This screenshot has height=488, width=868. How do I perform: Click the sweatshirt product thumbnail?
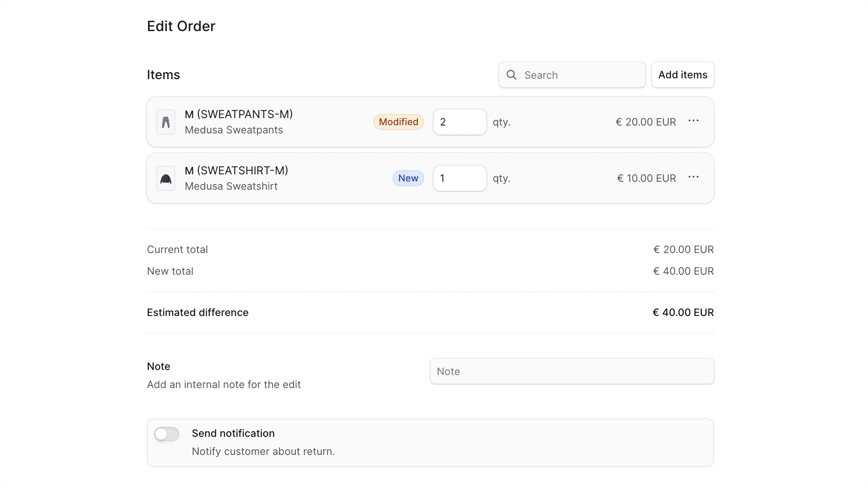(x=165, y=178)
